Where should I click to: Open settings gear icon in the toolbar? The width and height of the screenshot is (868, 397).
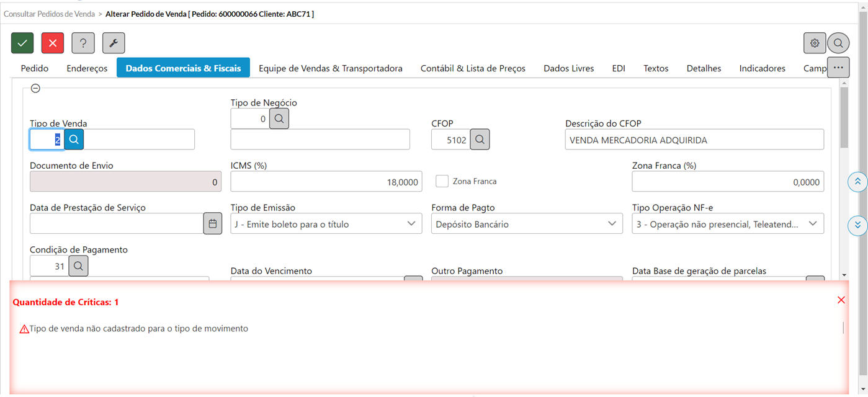pyautogui.click(x=815, y=43)
